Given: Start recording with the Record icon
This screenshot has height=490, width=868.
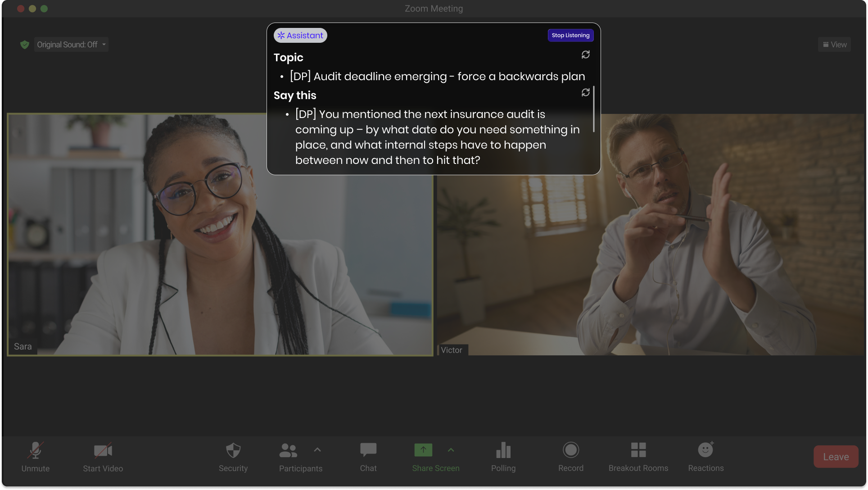Looking at the screenshot, I should (570, 450).
